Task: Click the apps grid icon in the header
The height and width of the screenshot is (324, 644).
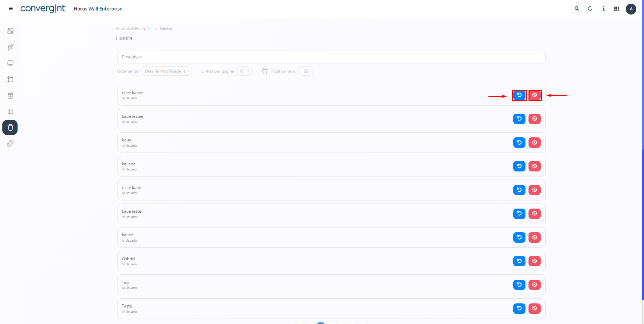Action: coord(616,9)
